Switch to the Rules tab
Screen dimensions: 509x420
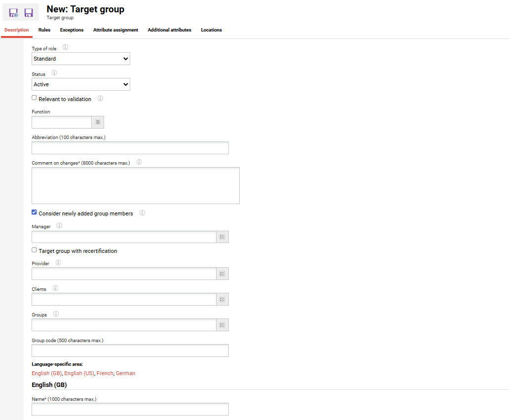[44, 30]
